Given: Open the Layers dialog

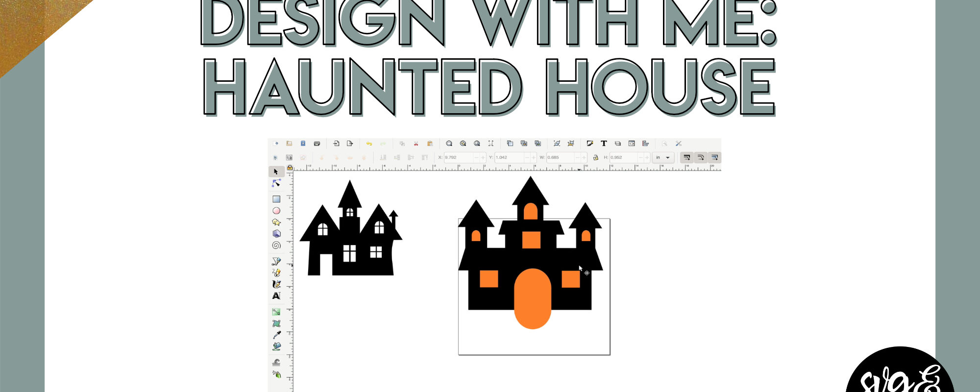Looking at the screenshot, I should coord(618,144).
